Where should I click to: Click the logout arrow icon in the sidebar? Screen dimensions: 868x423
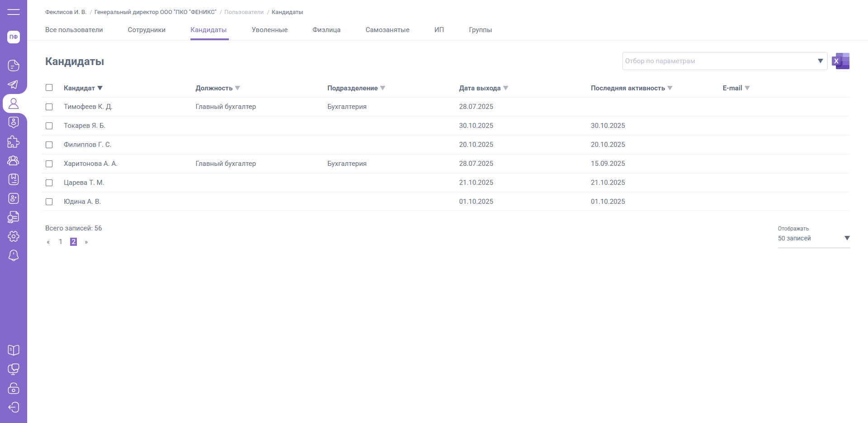[14, 407]
